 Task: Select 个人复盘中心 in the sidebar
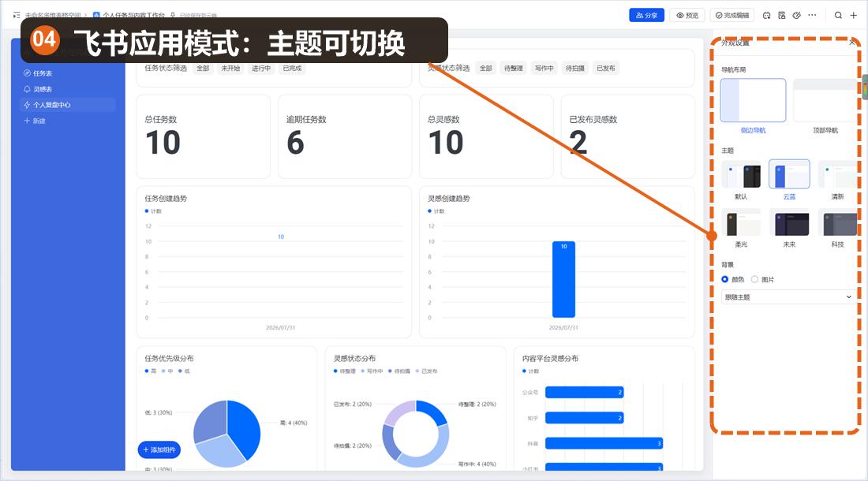point(68,105)
